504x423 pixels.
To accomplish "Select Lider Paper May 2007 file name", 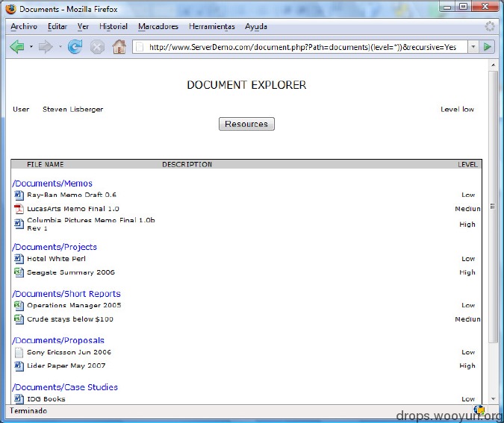I will [x=66, y=366].
